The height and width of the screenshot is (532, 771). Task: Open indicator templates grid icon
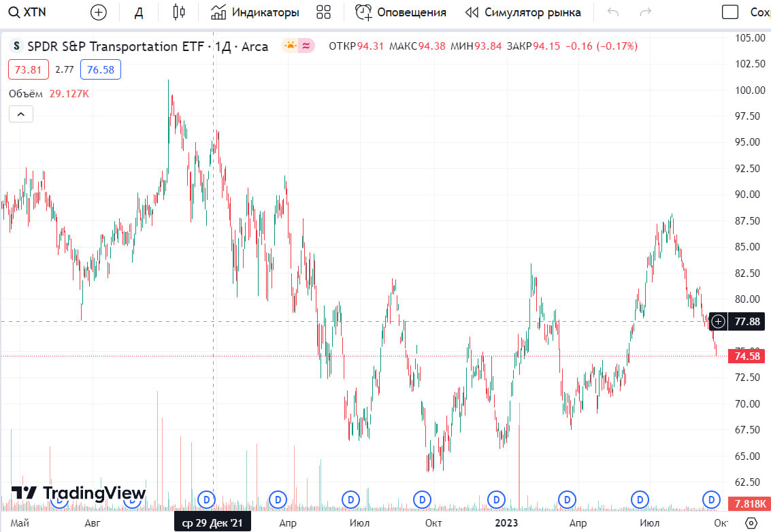(323, 12)
